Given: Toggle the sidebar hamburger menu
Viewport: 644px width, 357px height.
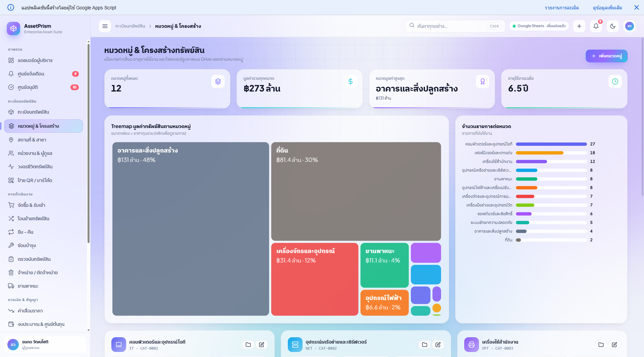Looking at the screenshot, I should point(105,26).
